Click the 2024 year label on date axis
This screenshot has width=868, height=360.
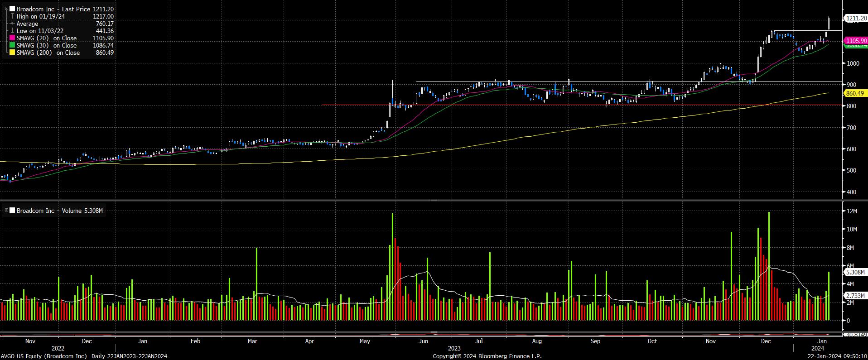817,348
